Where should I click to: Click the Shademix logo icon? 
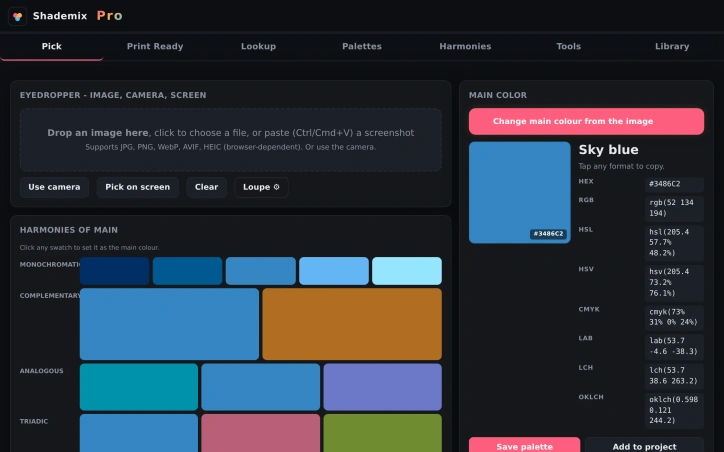[18, 17]
